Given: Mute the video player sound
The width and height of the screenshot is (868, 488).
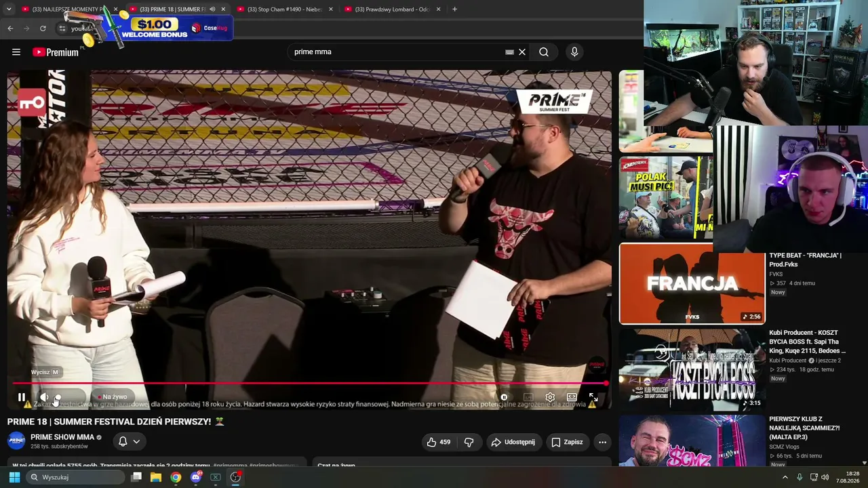Looking at the screenshot, I should coord(43,397).
